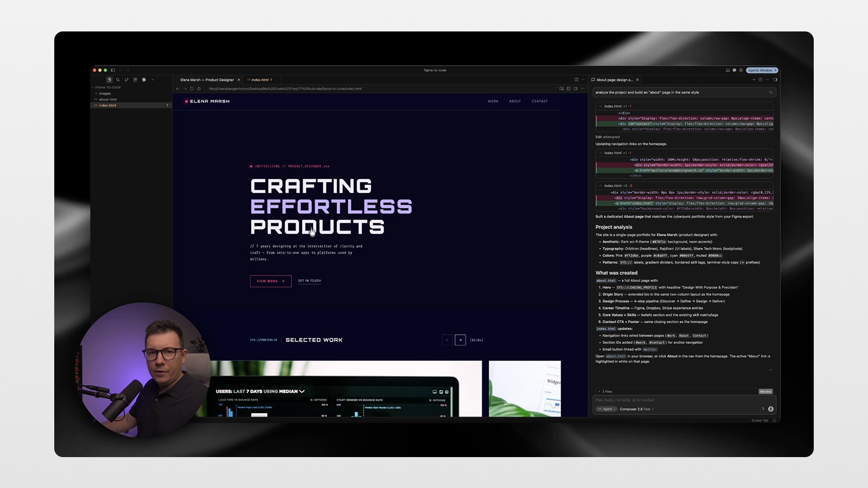The width and height of the screenshot is (868, 488).
Task: Open preview toolbar more options ellipsis
Action: (583, 88)
